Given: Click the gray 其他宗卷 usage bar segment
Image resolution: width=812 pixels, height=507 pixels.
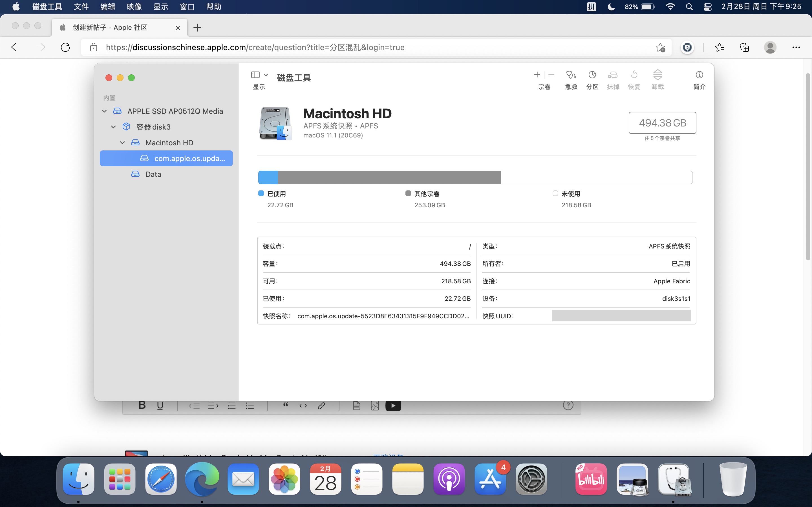Looking at the screenshot, I should coord(389,177).
